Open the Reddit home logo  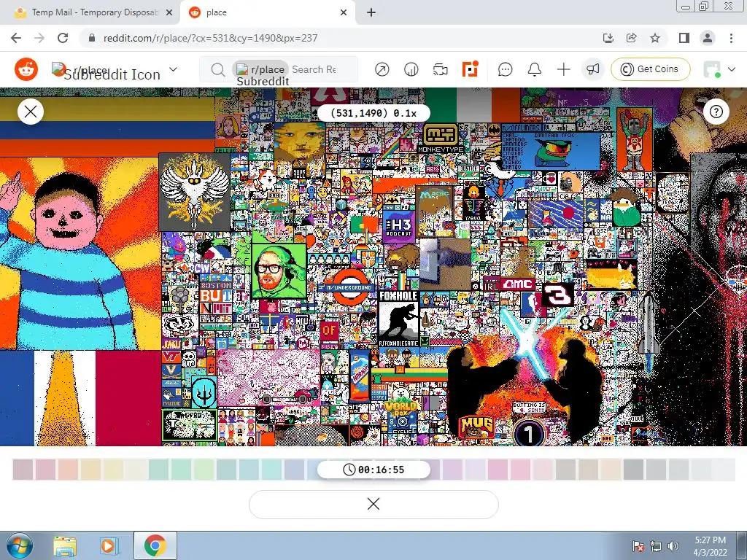click(x=26, y=69)
